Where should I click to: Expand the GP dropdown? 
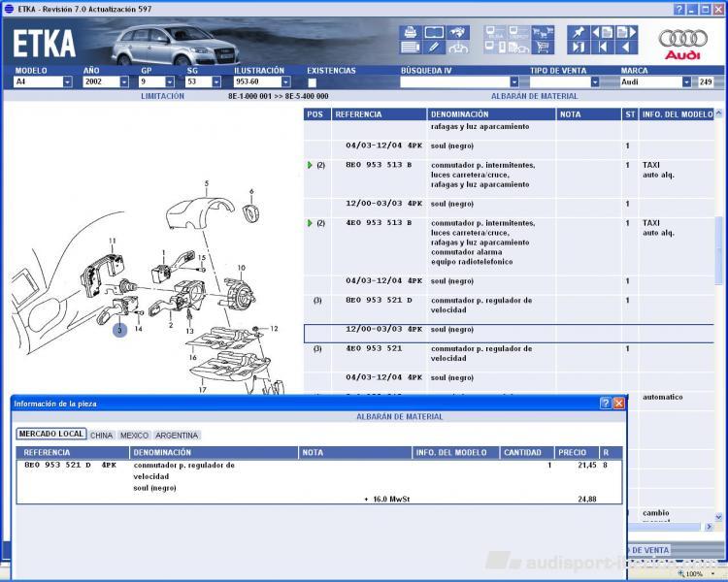[x=170, y=82]
